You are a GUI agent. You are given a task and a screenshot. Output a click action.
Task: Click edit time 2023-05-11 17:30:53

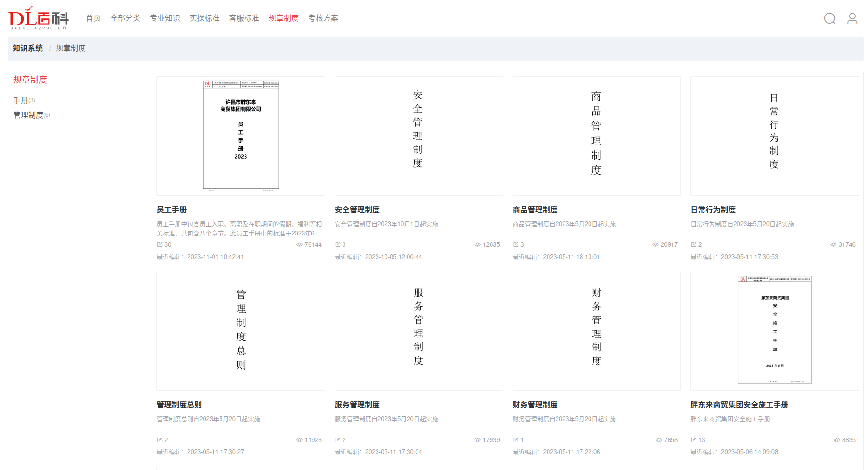coord(749,257)
